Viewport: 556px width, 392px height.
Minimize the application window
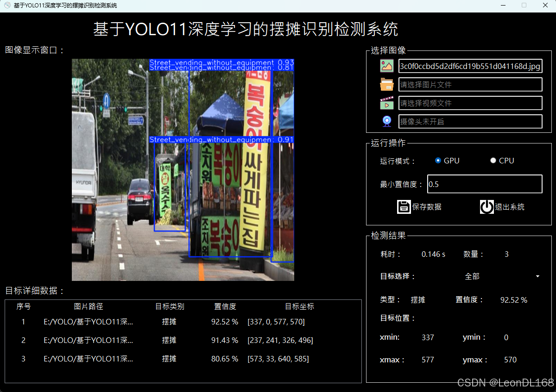(503, 6)
